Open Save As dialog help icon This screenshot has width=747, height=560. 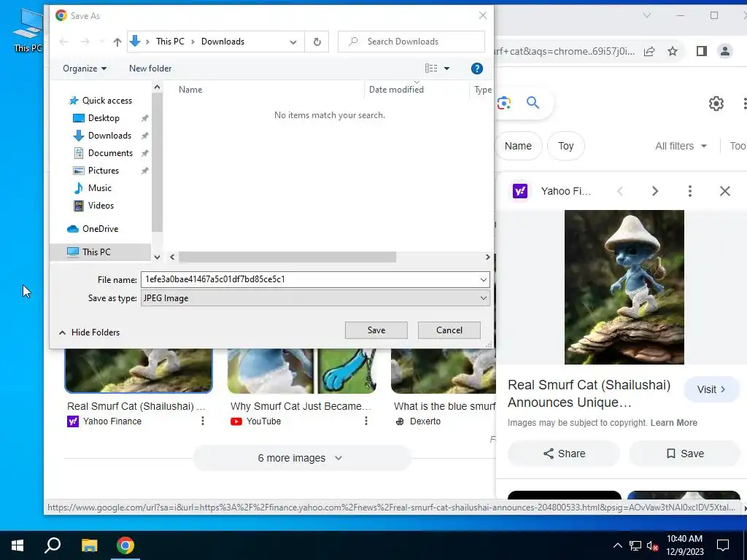point(476,69)
